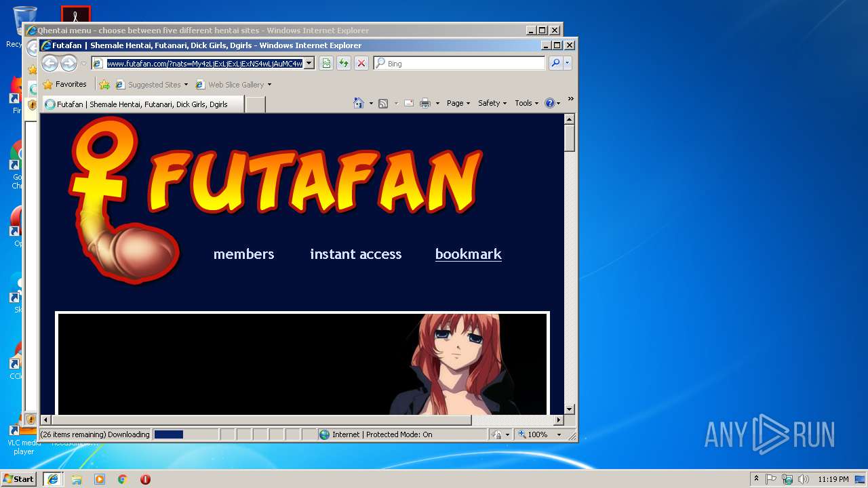This screenshot has width=868, height=488.
Task: Stop loading with the red X icon
Action: [361, 64]
